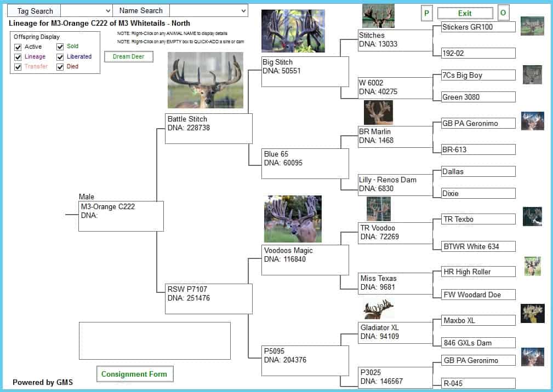Click the green O button

[x=503, y=13]
